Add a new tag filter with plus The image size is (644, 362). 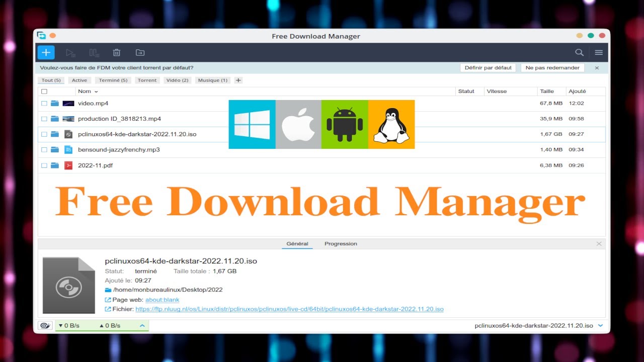(238, 80)
